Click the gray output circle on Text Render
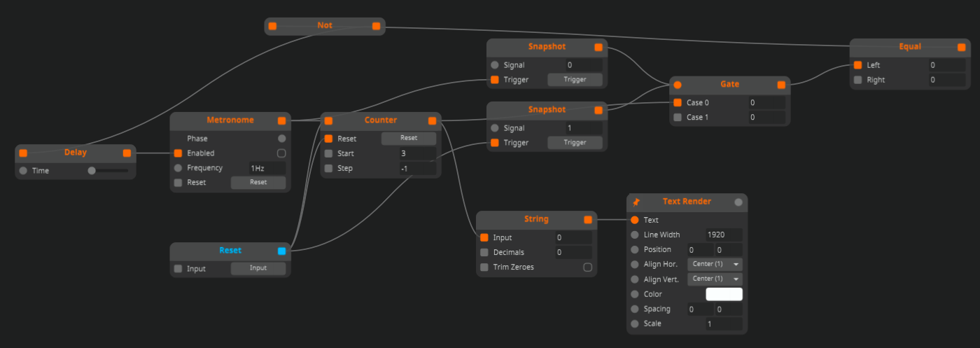 738,202
